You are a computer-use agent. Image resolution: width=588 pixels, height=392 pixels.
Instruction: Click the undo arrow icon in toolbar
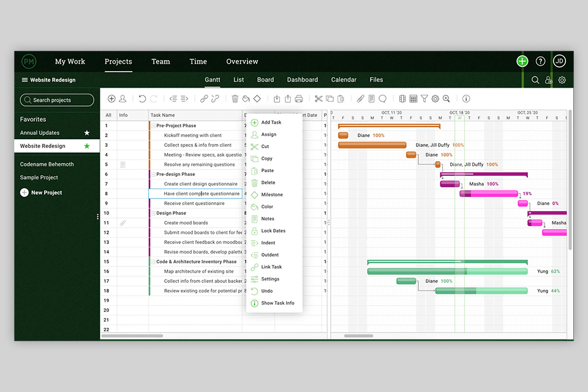[x=142, y=99]
